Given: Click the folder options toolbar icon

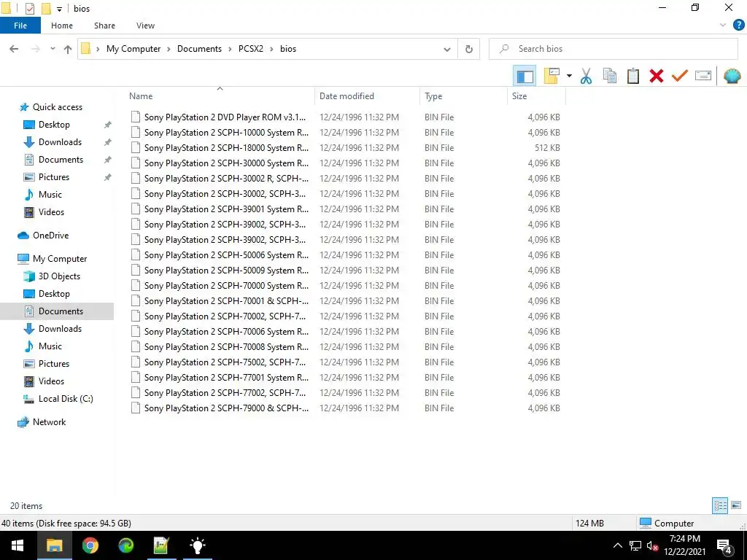Looking at the screenshot, I should point(551,76).
